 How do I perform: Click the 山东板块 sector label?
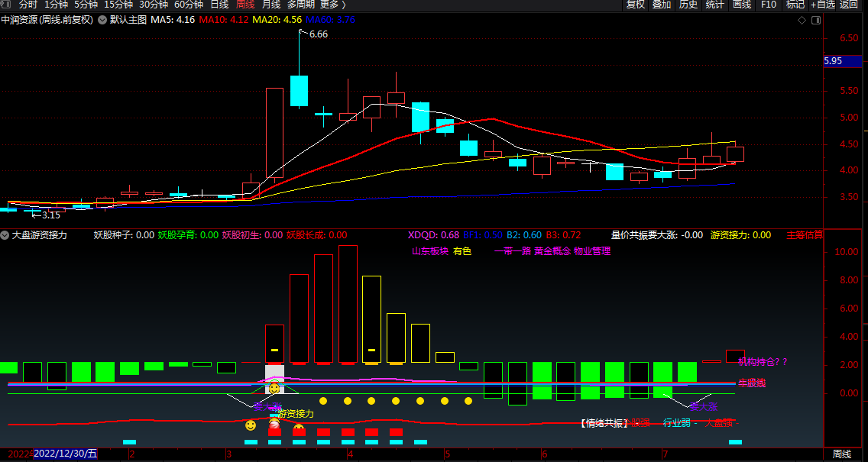click(x=430, y=251)
